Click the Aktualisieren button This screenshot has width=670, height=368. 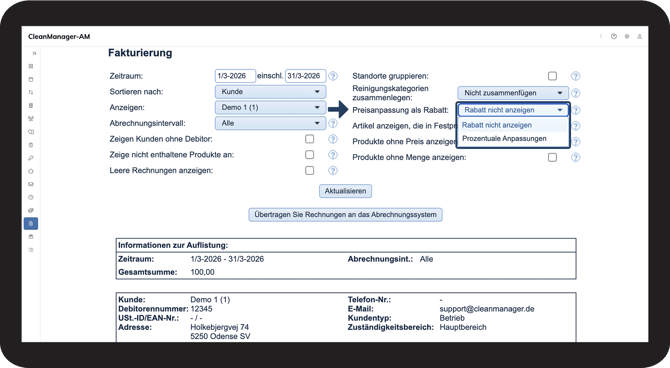point(345,191)
